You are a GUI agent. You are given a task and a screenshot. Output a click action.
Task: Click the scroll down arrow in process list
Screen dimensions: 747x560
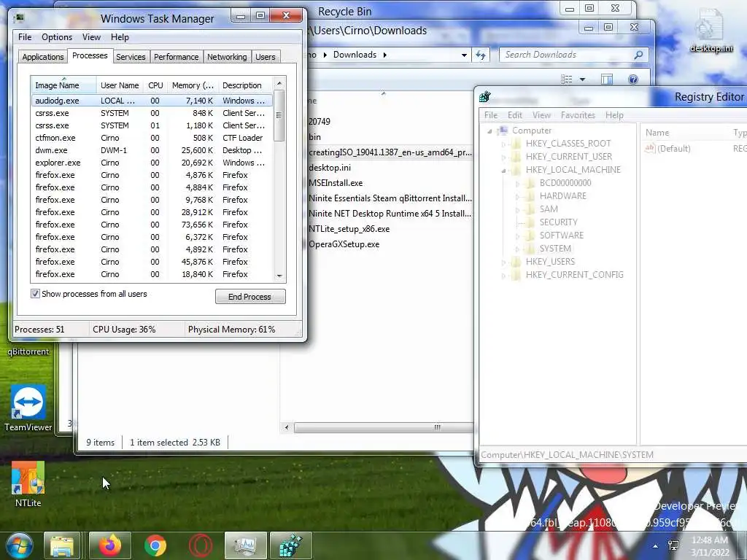279,276
